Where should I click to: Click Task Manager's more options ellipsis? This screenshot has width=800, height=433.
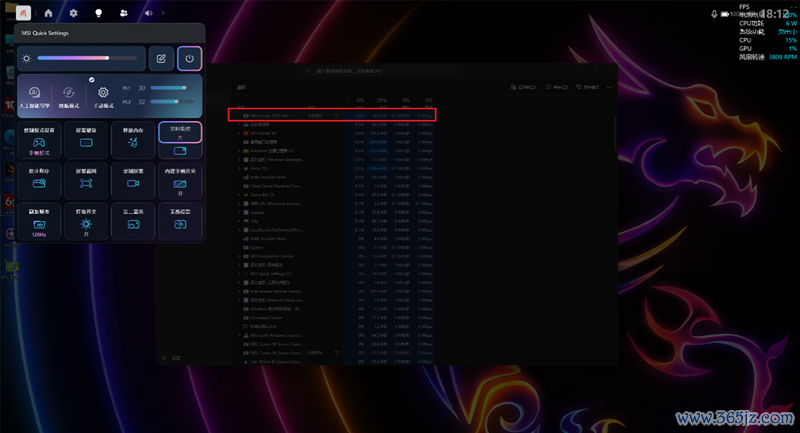[x=609, y=87]
